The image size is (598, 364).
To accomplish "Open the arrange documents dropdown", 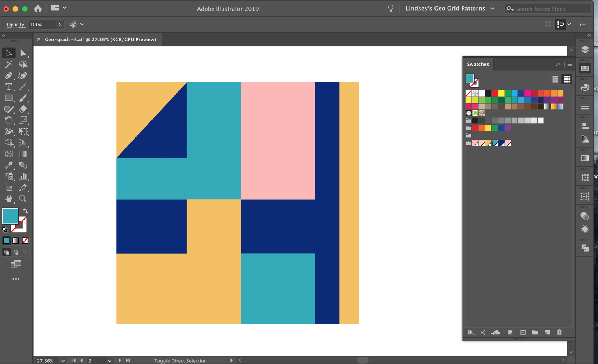I will (58, 8).
